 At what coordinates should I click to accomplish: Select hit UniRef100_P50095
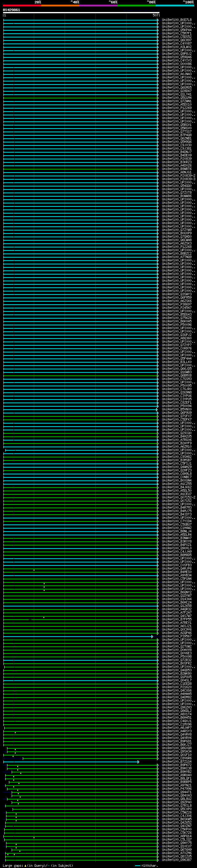(176, 386)
